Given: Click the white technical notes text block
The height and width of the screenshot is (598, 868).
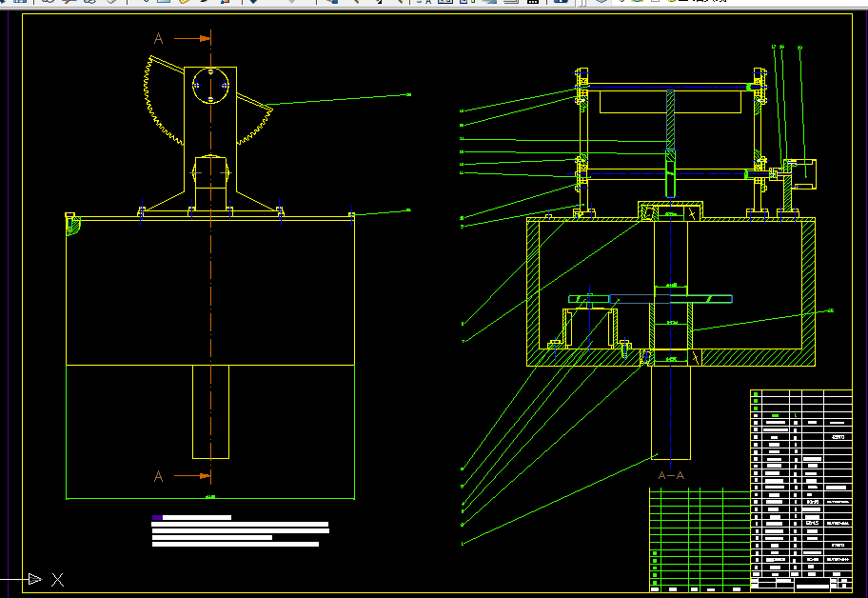Looking at the screenshot, I should coord(240,531).
